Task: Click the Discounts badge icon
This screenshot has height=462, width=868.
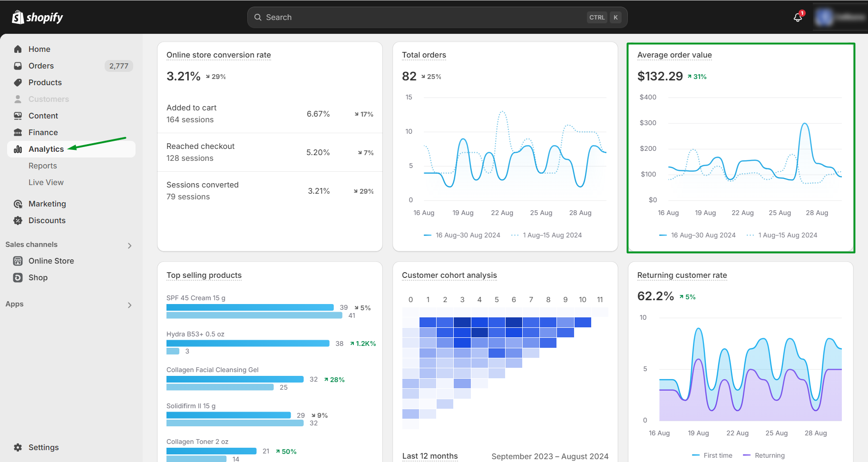Action: coord(18,220)
